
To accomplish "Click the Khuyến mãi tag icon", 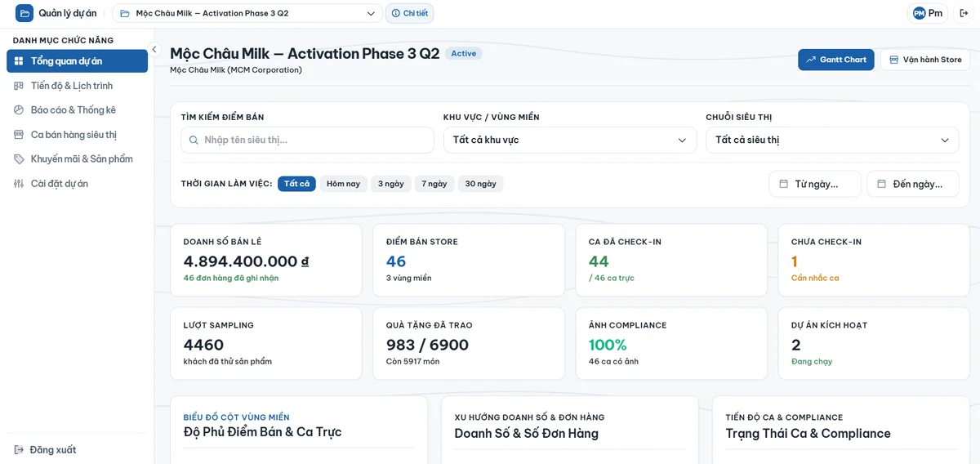I will pyautogui.click(x=19, y=159).
